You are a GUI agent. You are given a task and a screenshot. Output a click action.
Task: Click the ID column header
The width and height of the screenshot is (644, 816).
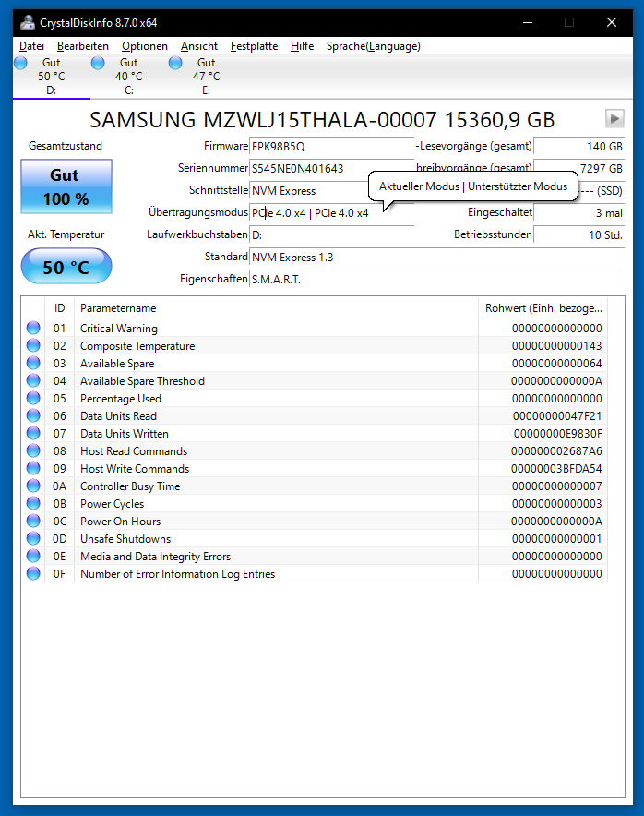(x=59, y=308)
